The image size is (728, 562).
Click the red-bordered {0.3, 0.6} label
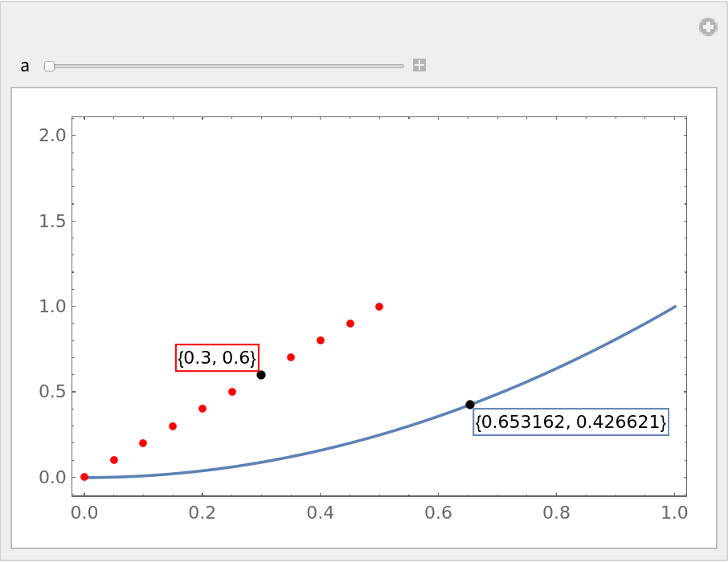click(217, 357)
